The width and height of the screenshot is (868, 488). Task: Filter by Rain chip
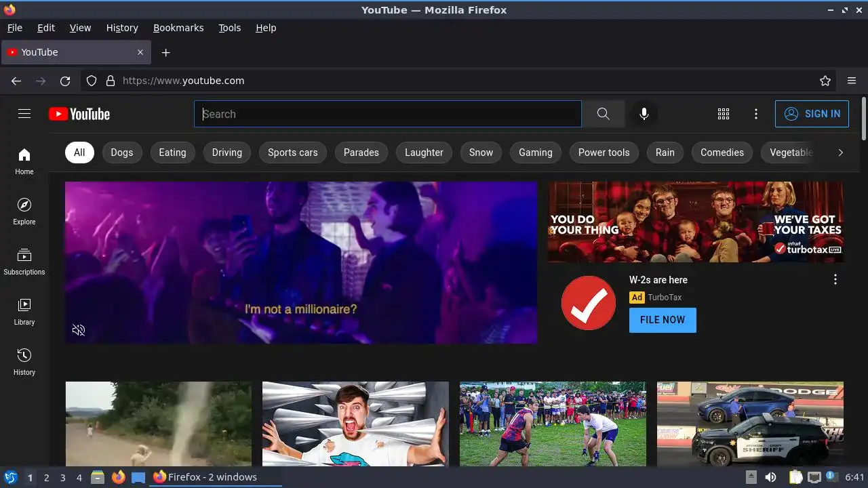coord(665,152)
